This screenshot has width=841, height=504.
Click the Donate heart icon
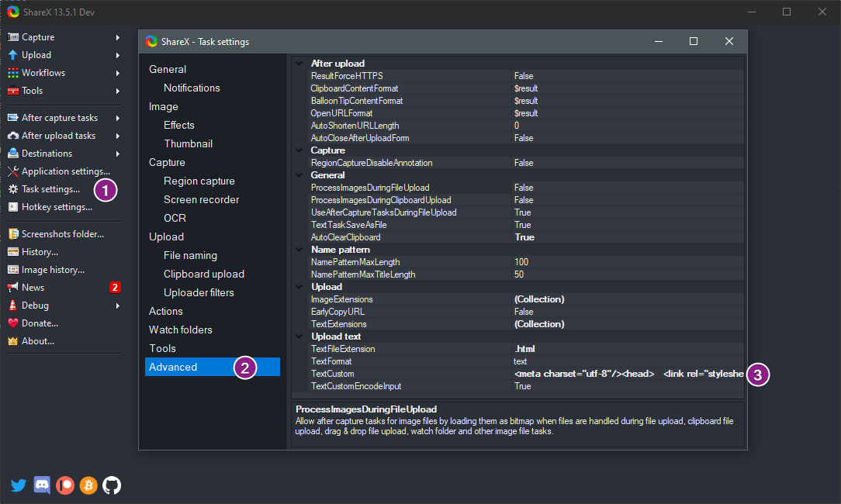13,323
